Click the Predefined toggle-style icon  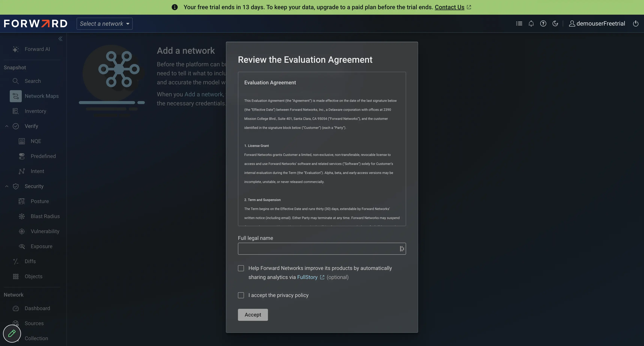point(22,156)
